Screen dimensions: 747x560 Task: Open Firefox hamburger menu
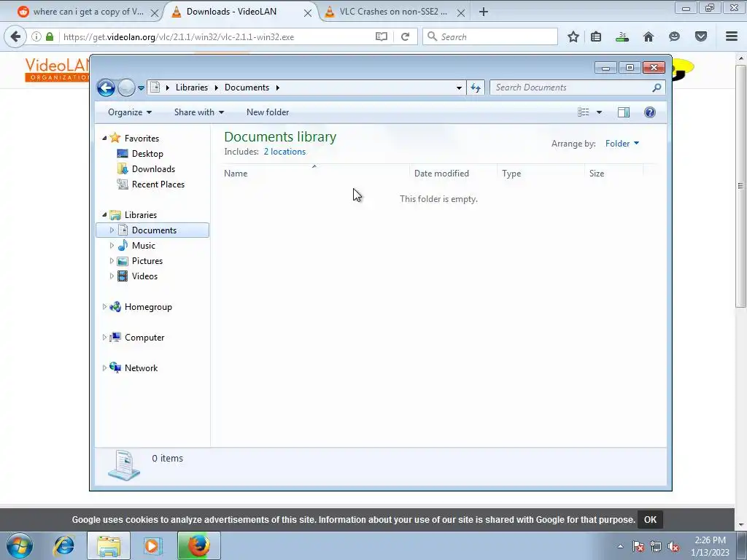pos(732,36)
